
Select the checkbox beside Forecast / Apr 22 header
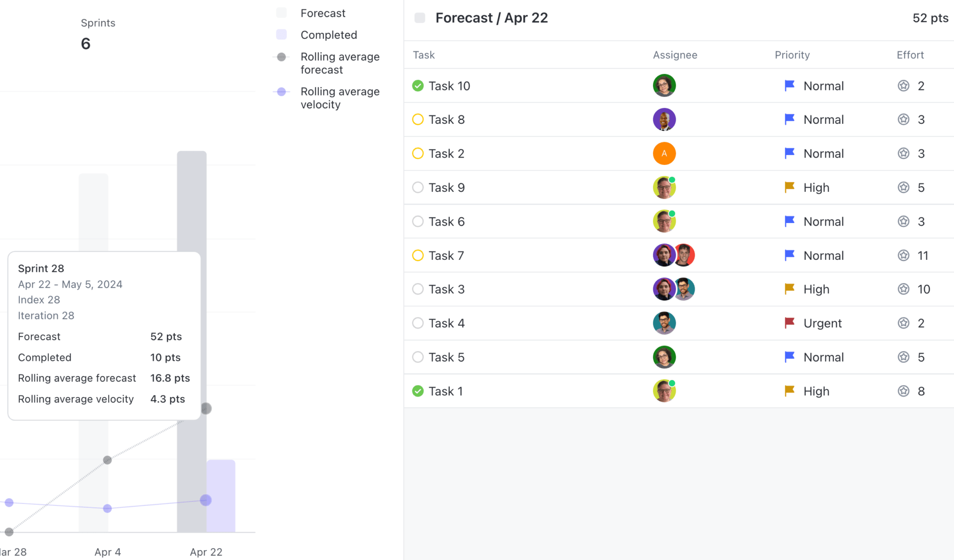pos(420,17)
